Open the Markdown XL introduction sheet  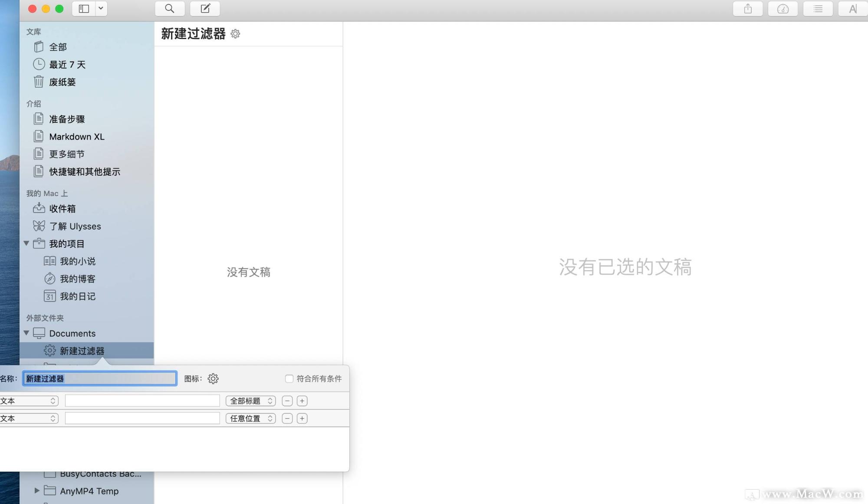[x=77, y=136]
